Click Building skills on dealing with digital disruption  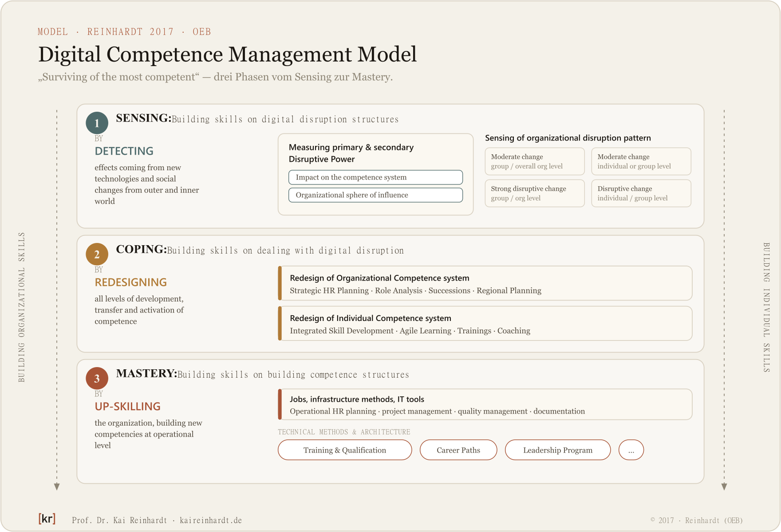(285, 250)
